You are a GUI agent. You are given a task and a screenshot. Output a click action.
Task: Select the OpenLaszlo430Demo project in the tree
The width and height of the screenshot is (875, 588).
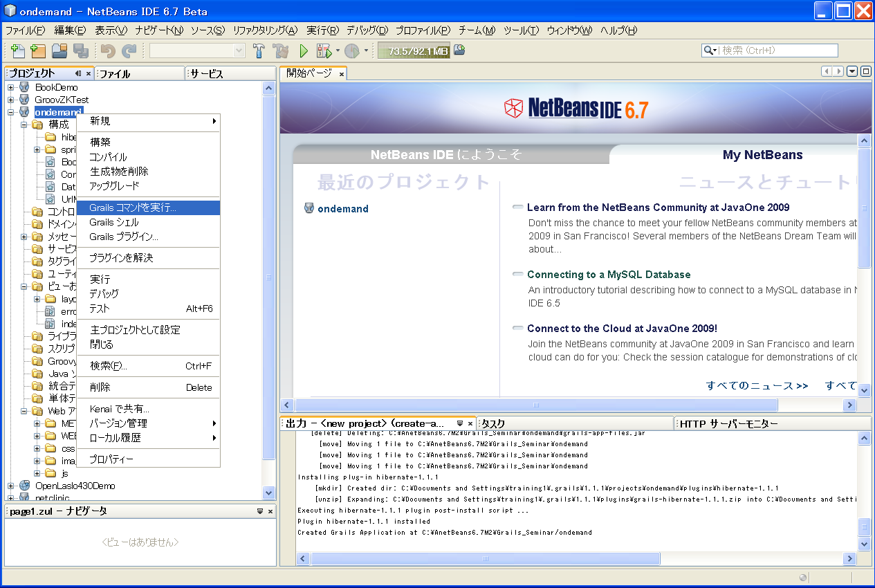pos(75,486)
